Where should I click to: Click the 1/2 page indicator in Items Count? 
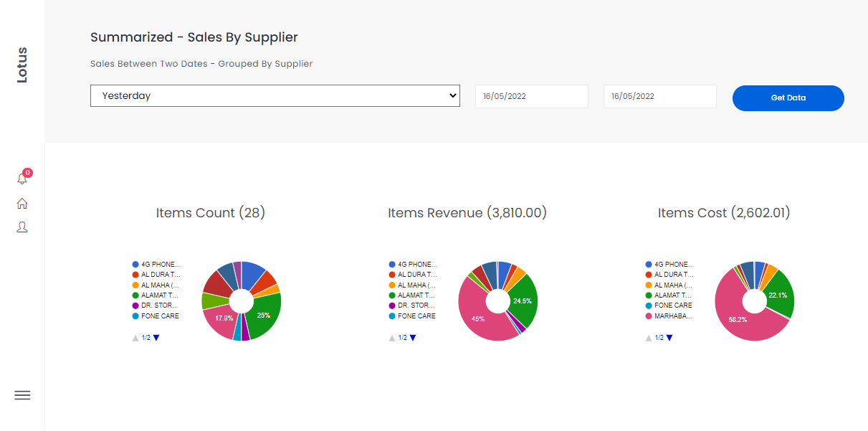(x=146, y=338)
